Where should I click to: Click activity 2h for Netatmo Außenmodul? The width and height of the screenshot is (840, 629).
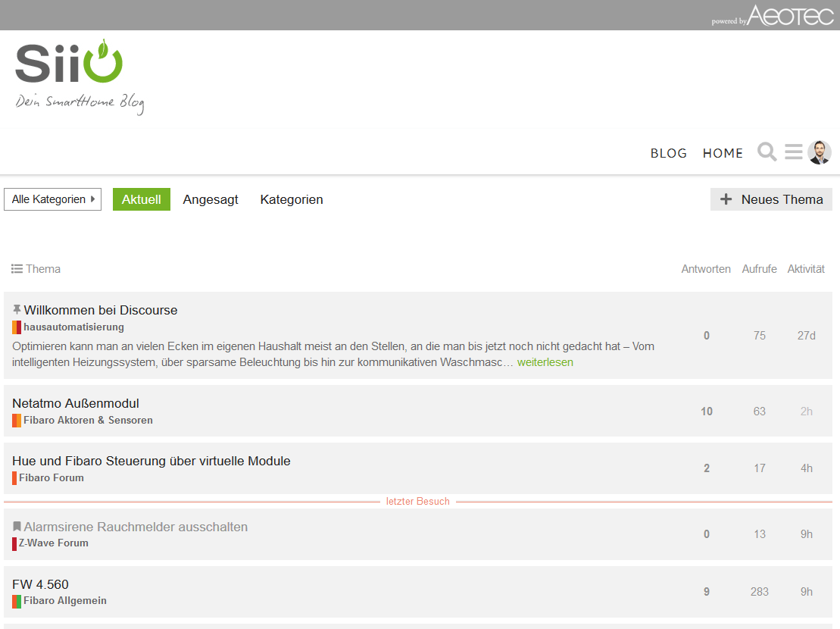[806, 412]
